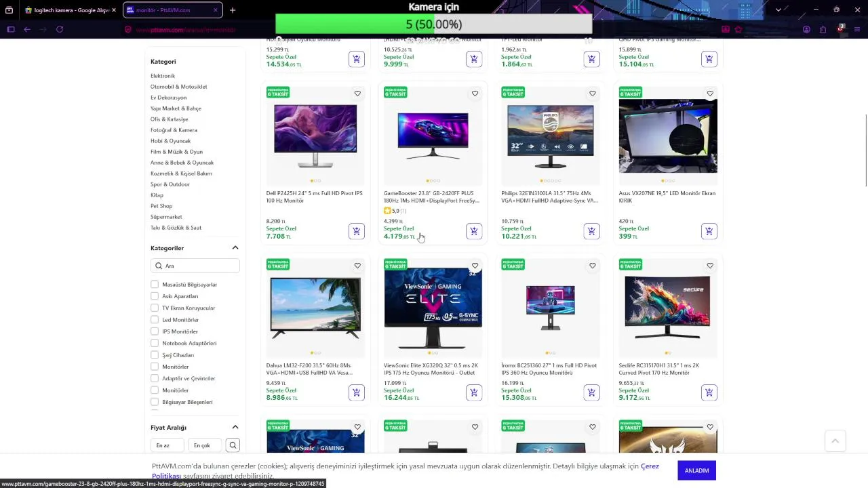This screenshot has height=488, width=868.
Task: Open the Fotoğraf & Kamera category
Action: pyautogui.click(x=174, y=130)
